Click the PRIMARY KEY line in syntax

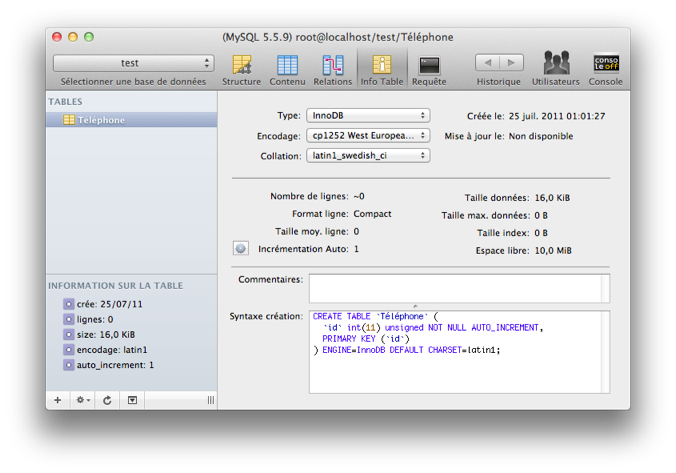pos(366,338)
